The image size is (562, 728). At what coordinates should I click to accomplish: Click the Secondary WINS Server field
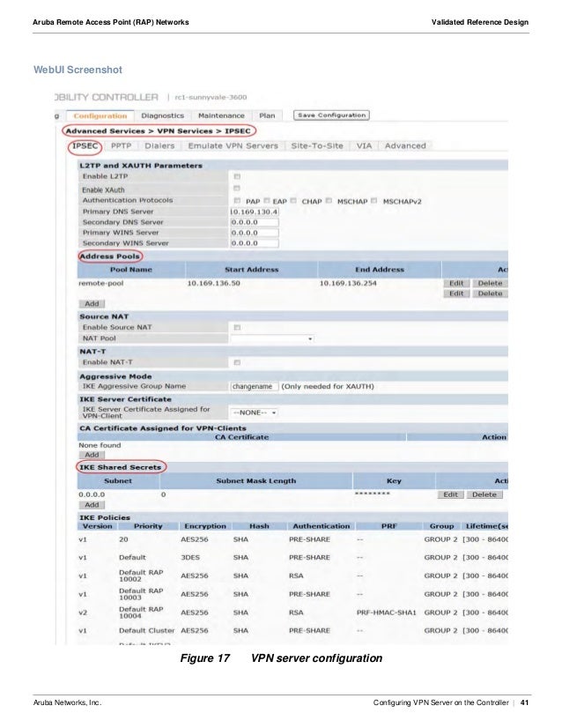(255, 243)
